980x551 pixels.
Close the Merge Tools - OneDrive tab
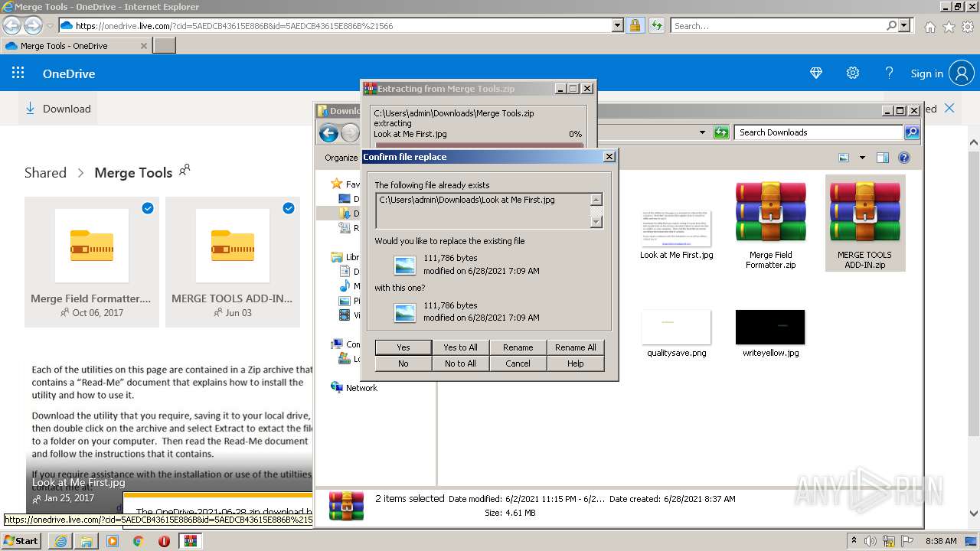pyautogui.click(x=143, y=46)
